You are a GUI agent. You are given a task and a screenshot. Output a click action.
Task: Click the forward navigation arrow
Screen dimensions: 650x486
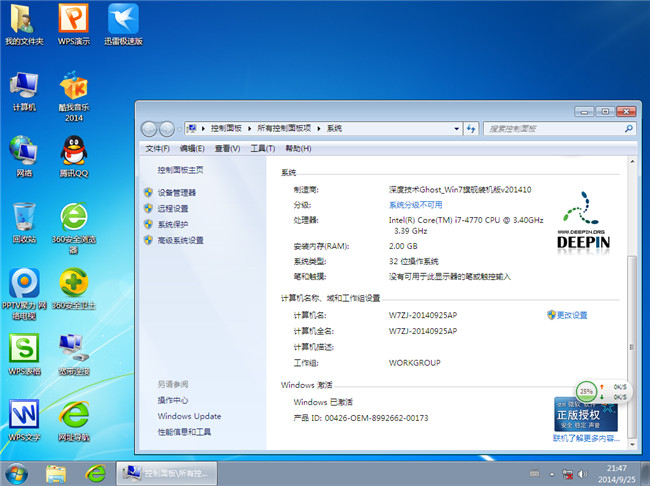click(x=167, y=129)
